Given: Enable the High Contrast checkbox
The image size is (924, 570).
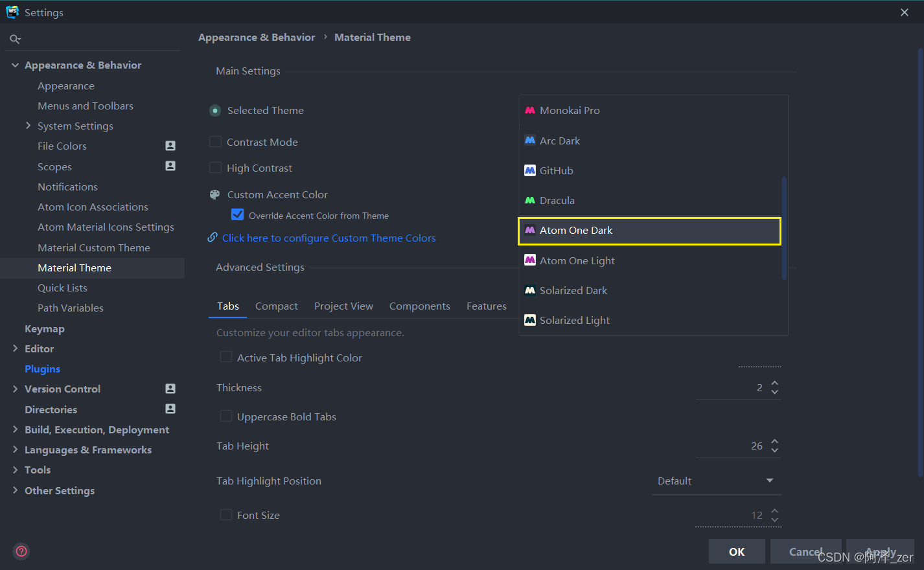Looking at the screenshot, I should (x=215, y=167).
